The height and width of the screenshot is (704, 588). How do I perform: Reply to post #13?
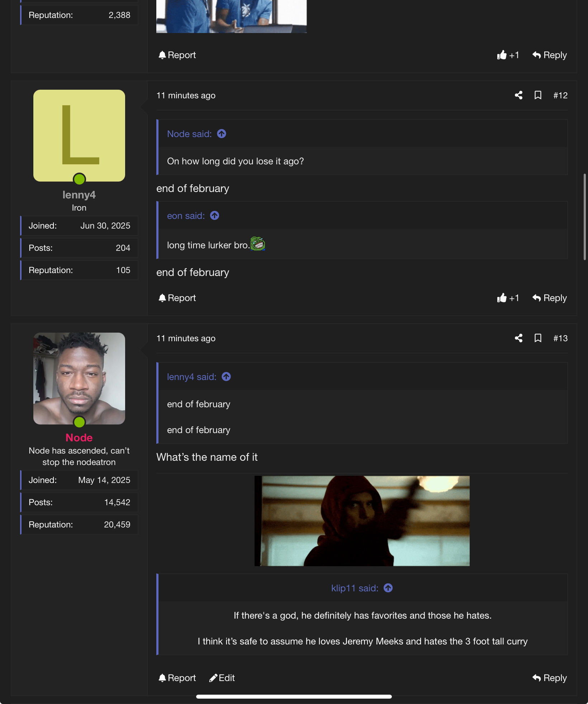point(549,678)
